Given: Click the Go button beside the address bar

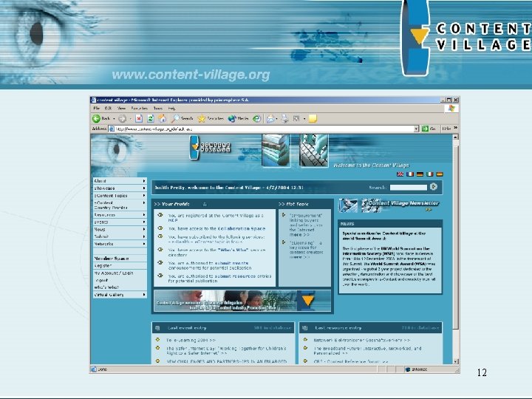Looking at the screenshot, I should click(429, 129).
